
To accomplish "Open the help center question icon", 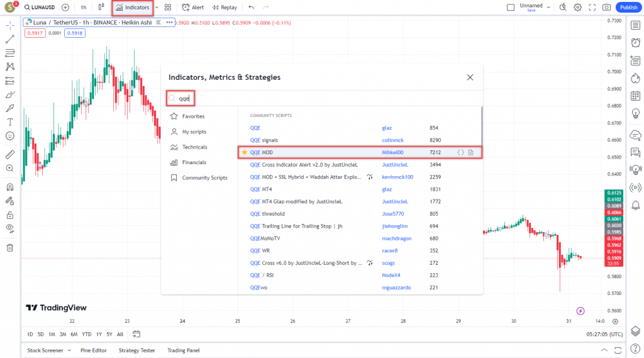I will pos(635,349).
